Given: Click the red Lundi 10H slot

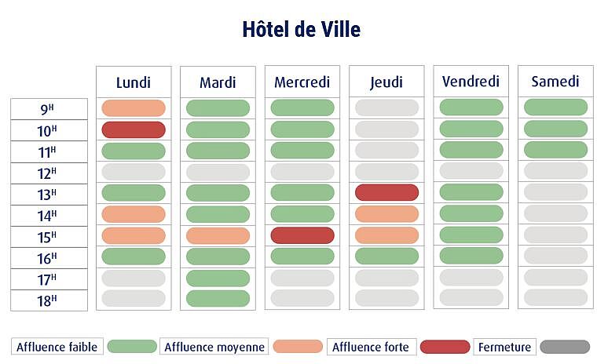Looking at the screenshot, I should pos(134,130).
